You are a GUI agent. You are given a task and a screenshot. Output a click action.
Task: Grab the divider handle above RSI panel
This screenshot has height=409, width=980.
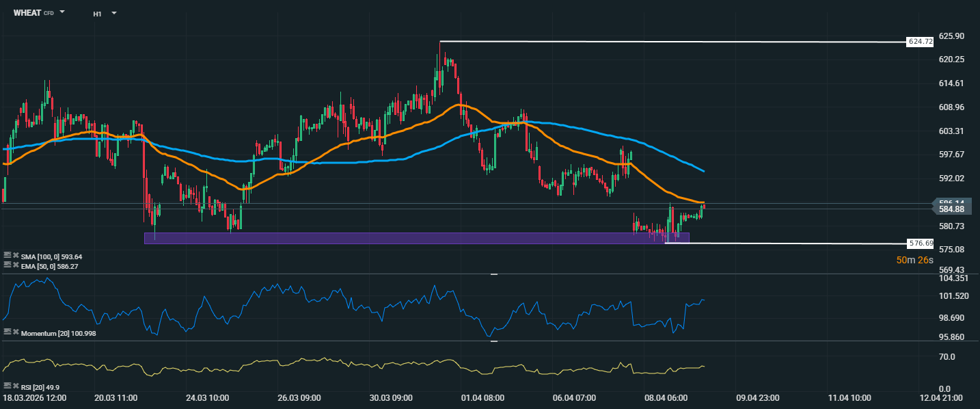click(494, 341)
